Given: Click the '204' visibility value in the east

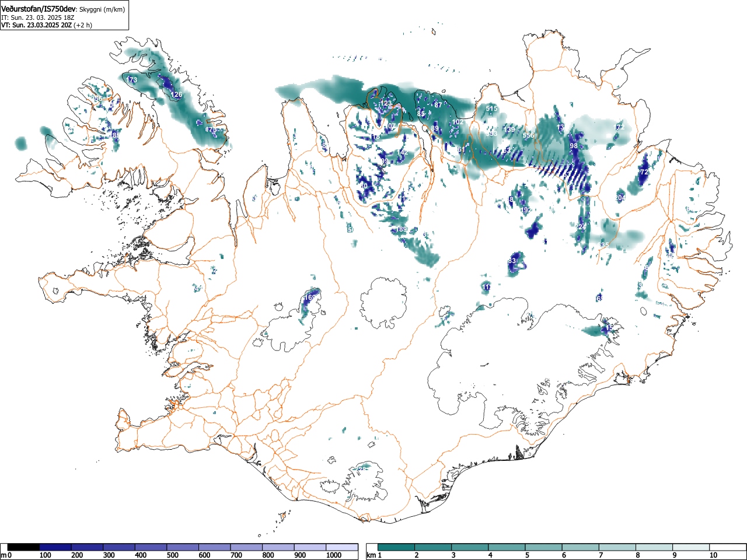Looking at the screenshot, I should coord(620,198).
